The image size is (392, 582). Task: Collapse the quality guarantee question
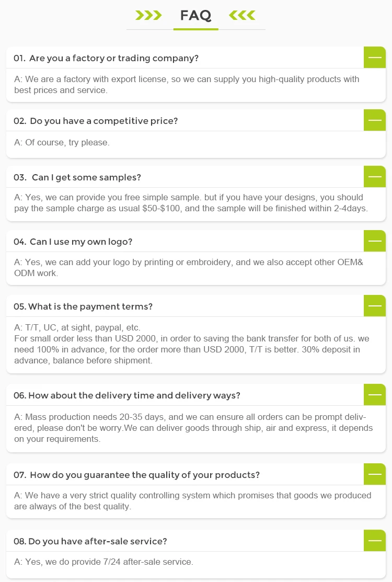tap(375, 474)
